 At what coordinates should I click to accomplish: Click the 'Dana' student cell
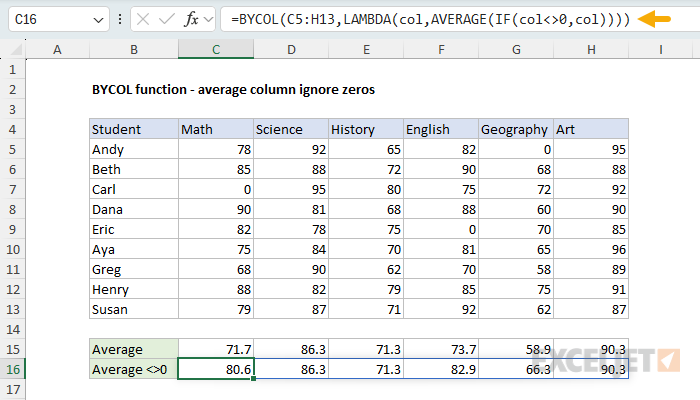(x=134, y=209)
